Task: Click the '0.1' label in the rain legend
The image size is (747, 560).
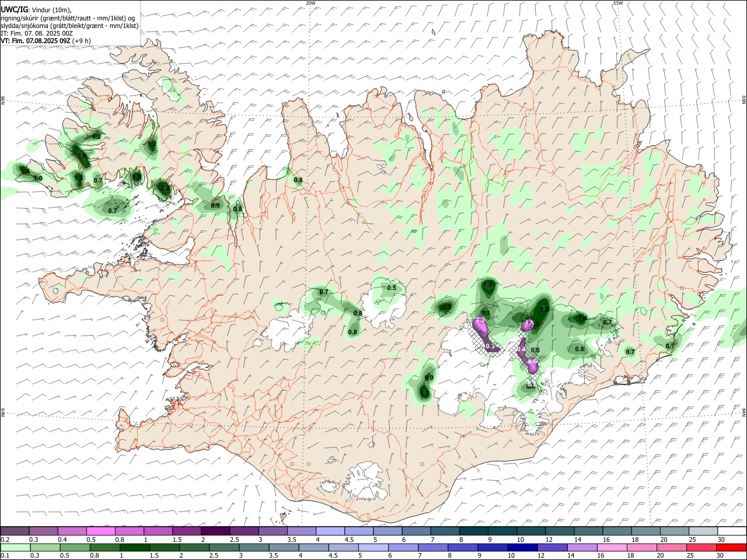Action: click(5, 555)
